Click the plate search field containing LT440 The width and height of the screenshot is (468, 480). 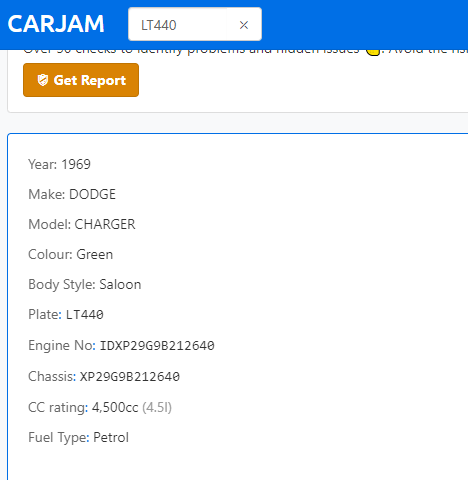pyautogui.click(x=177, y=24)
